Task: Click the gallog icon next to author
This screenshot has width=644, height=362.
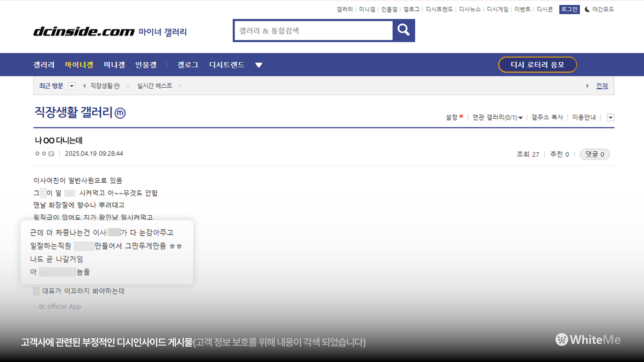Action: click(x=51, y=154)
